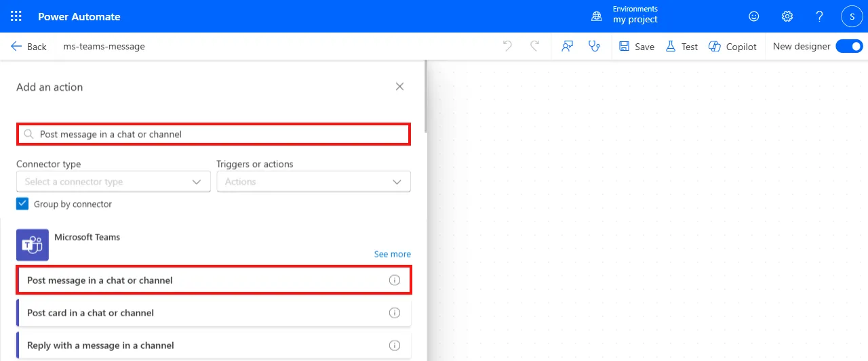The width and height of the screenshot is (868, 361).
Task: Show info for Post message in a chat
Action: point(395,280)
